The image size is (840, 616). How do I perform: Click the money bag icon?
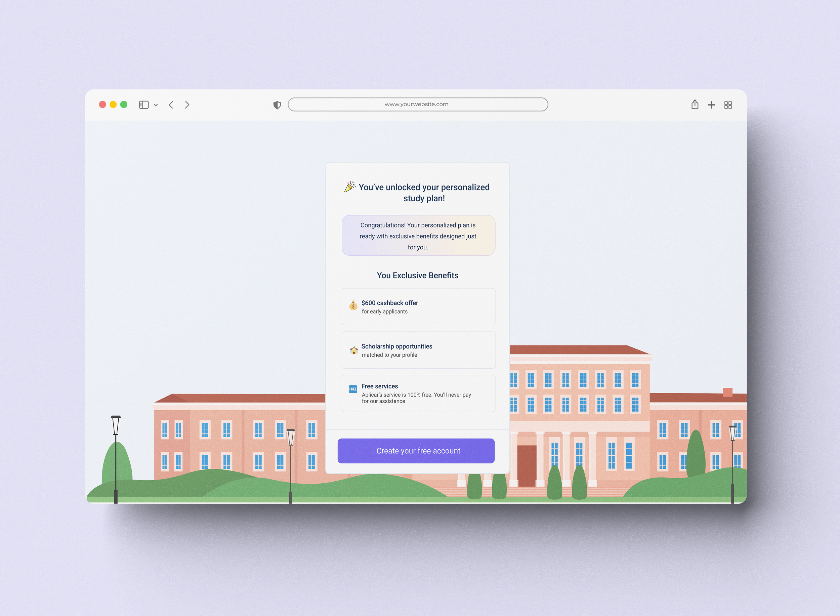pyautogui.click(x=353, y=306)
